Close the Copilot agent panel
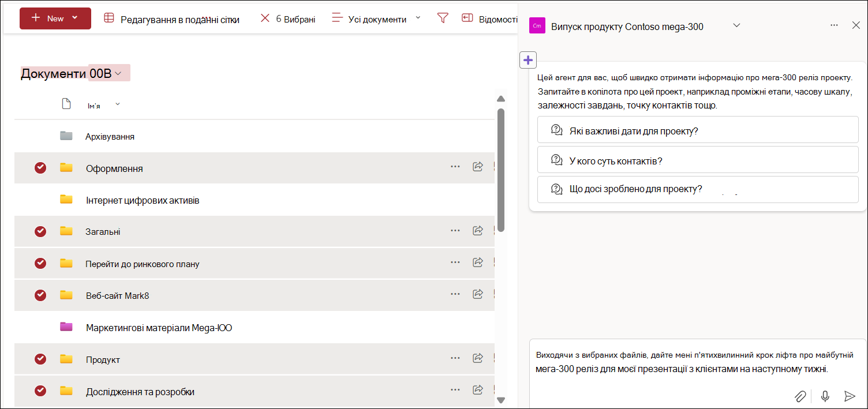 click(856, 25)
